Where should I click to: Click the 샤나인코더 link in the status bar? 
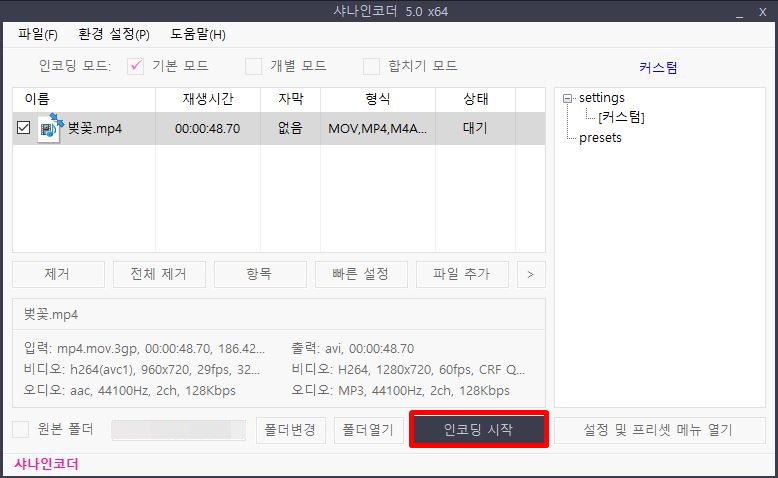47,464
